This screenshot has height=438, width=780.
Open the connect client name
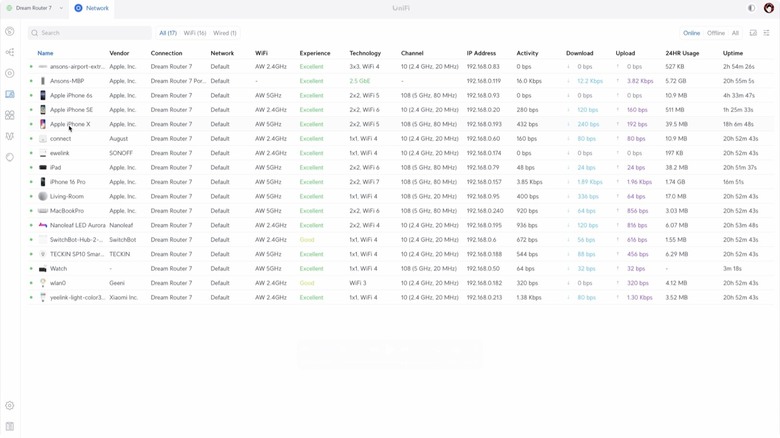tap(60, 138)
